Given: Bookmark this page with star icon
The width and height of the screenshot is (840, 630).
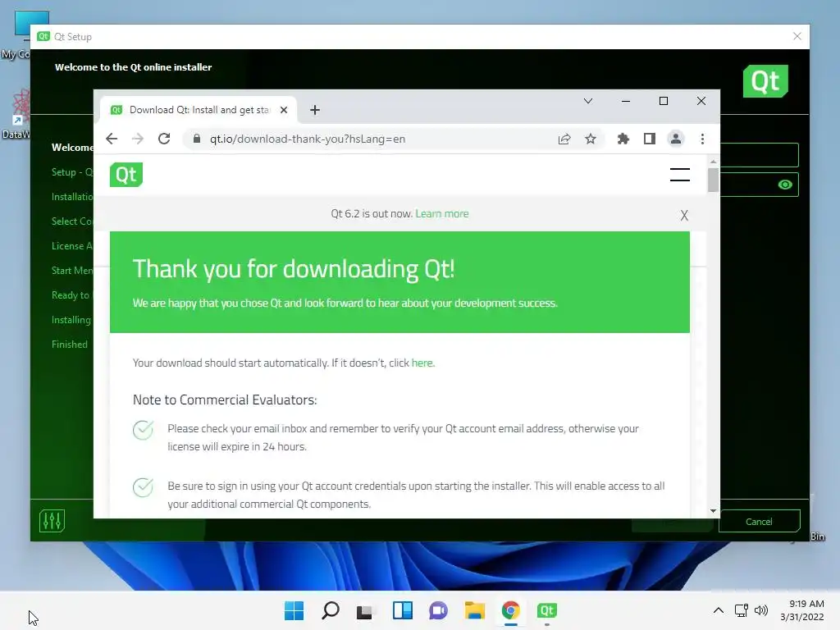Looking at the screenshot, I should pos(591,139).
